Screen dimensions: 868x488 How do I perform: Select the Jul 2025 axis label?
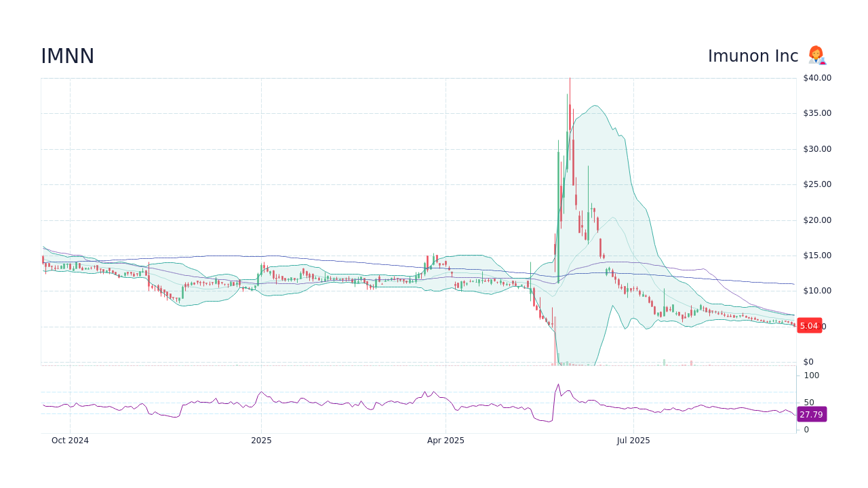tap(633, 440)
